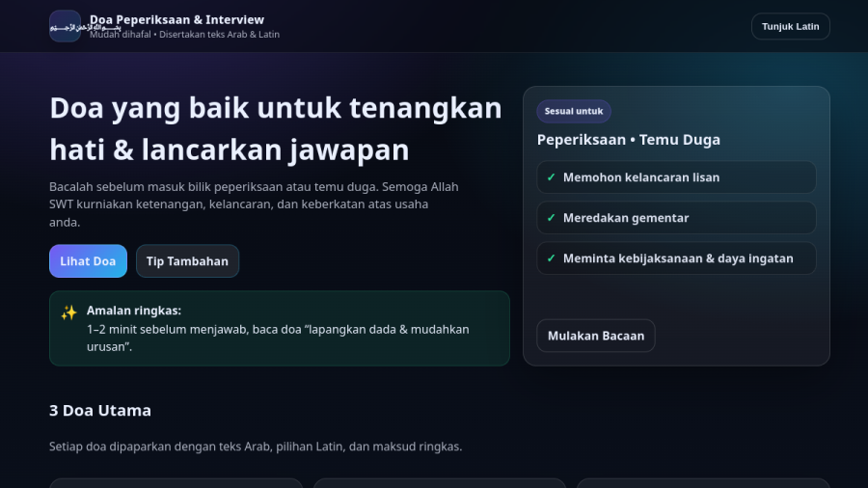Click the Bismillah calligraphy logo icon
868x488 pixels.
point(65,26)
